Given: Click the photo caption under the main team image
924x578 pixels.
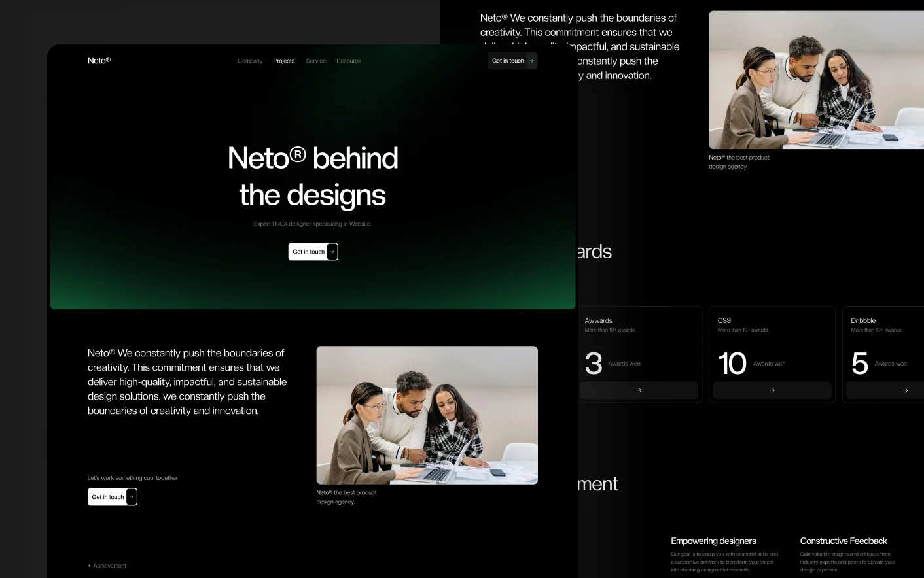Looking at the screenshot, I should [346, 497].
